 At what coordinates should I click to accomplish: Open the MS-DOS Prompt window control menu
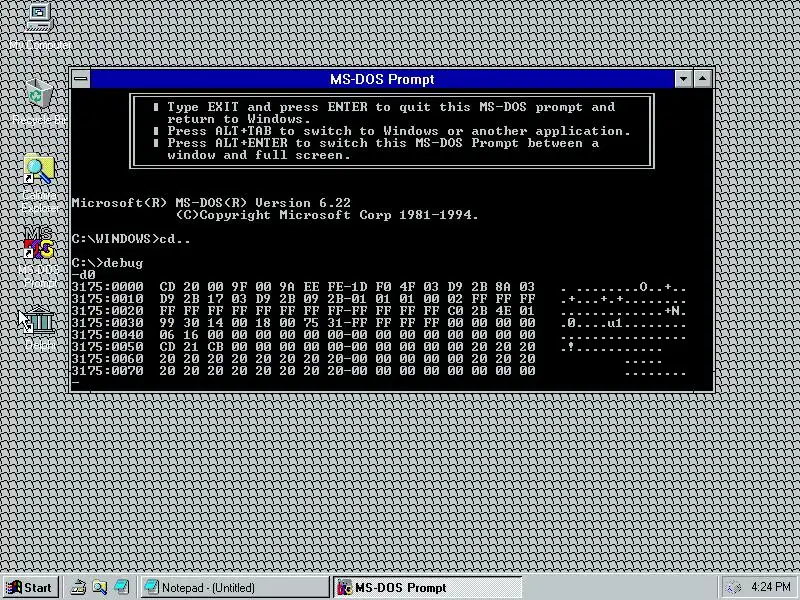pos(81,79)
